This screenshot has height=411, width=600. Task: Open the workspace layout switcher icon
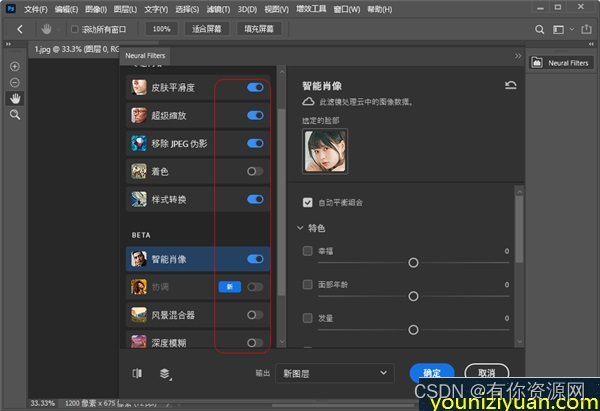coord(558,29)
